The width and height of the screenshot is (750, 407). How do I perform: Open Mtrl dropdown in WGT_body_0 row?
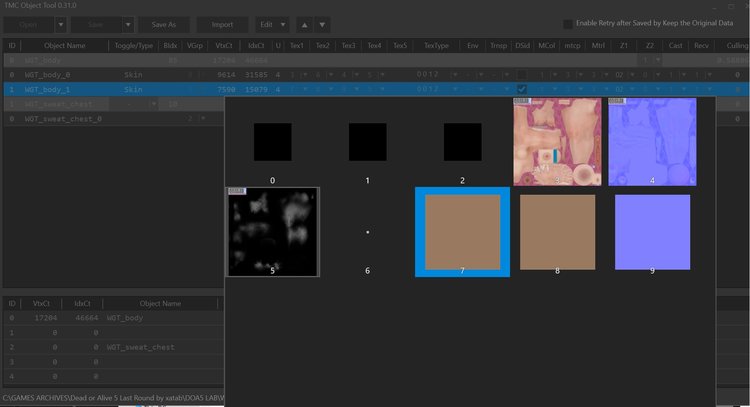[x=607, y=75]
